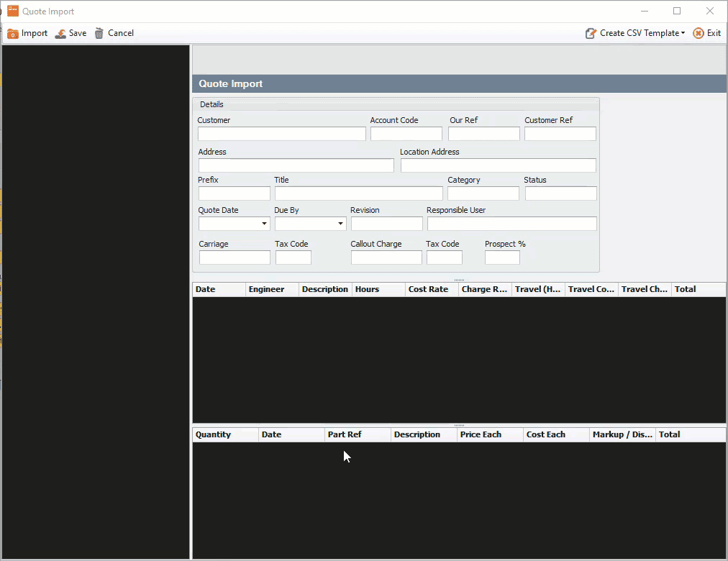Sort by Cost Each column header
Viewport: 728px width, 561px height.
(556, 435)
